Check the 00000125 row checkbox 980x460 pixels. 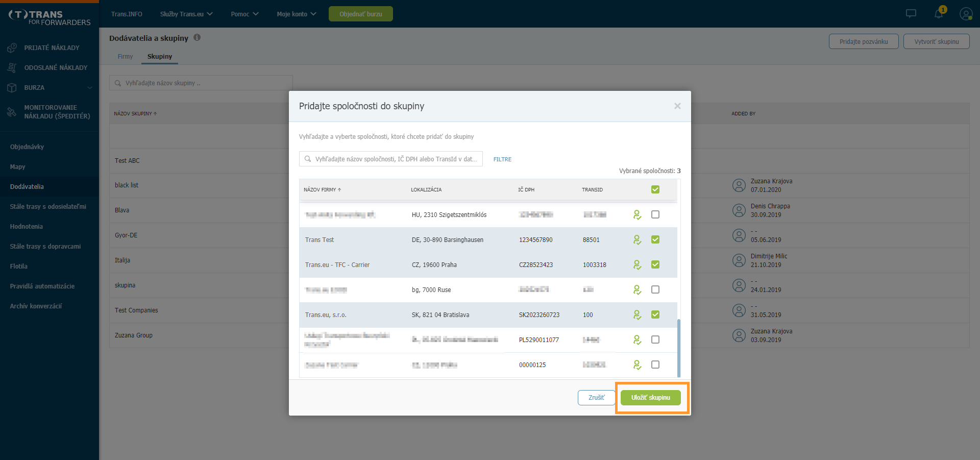pos(655,365)
